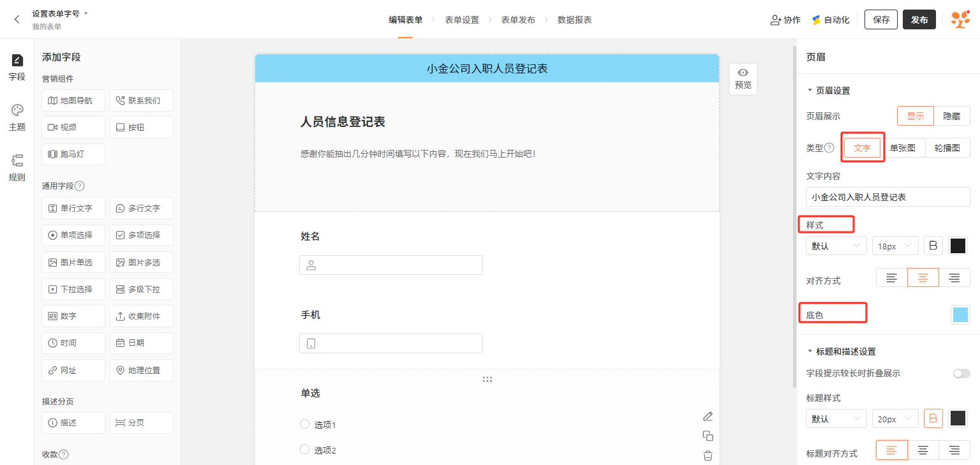Add a 时间 time field
Screen dimensions: 980x465
pos(73,343)
